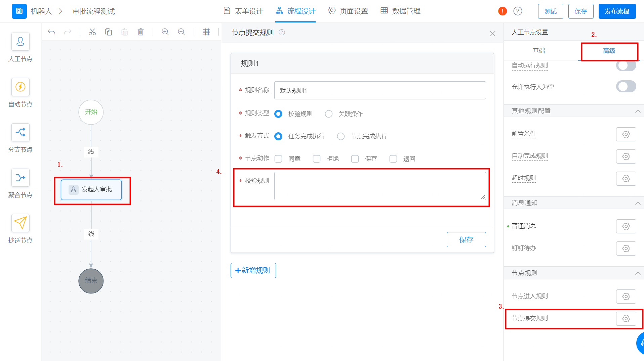Open settings gear for 前置条件
This screenshot has height=361, width=644.
pos(626,134)
